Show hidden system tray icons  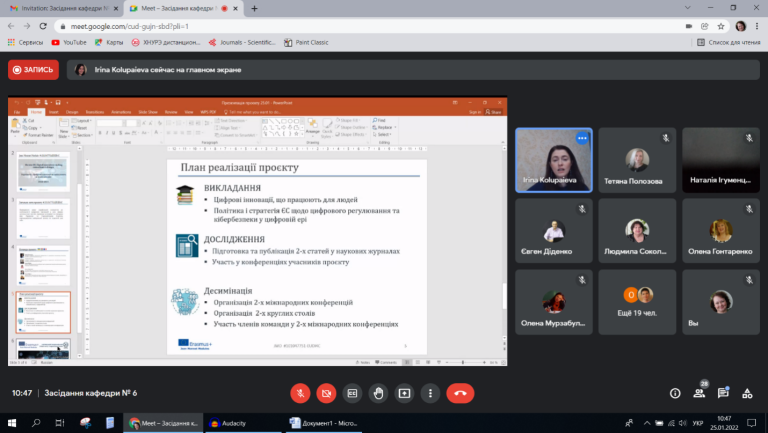(x=647, y=423)
